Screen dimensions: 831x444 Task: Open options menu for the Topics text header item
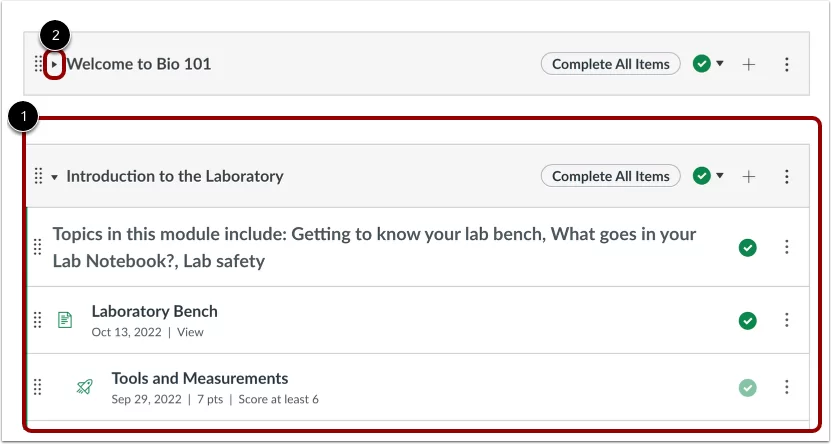click(786, 247)
